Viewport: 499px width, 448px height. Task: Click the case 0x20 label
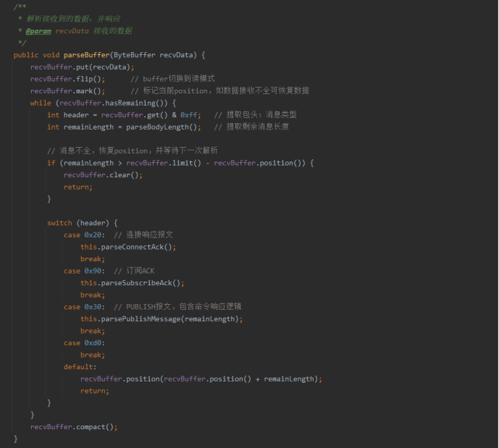pyautogui.click(x=84, y=235)
